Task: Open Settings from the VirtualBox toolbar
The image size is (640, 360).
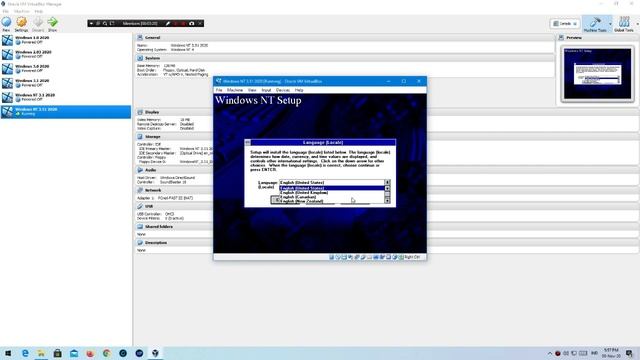Action: pos(21,24)
